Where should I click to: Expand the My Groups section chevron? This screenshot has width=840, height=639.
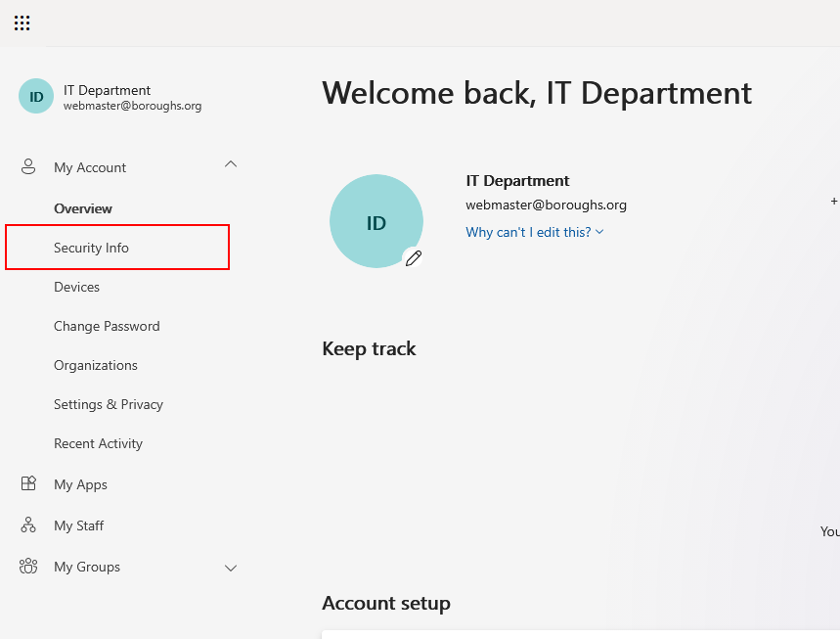231,568
